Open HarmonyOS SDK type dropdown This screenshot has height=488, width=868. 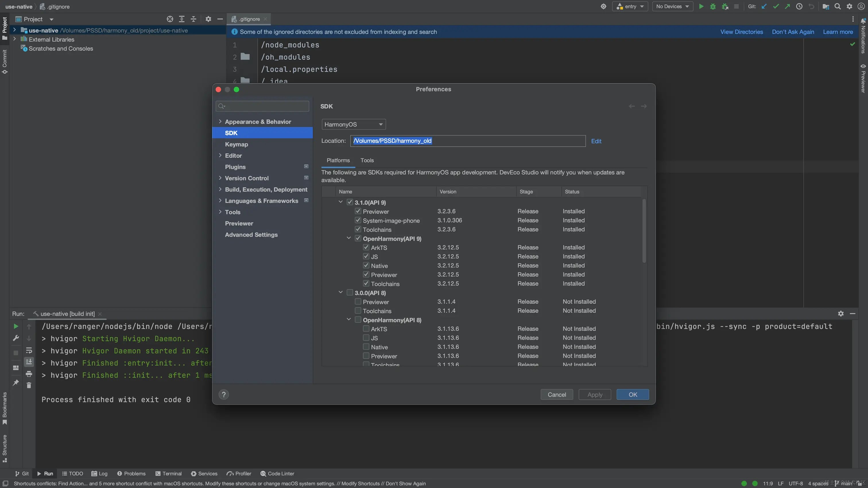coord(353,124)
